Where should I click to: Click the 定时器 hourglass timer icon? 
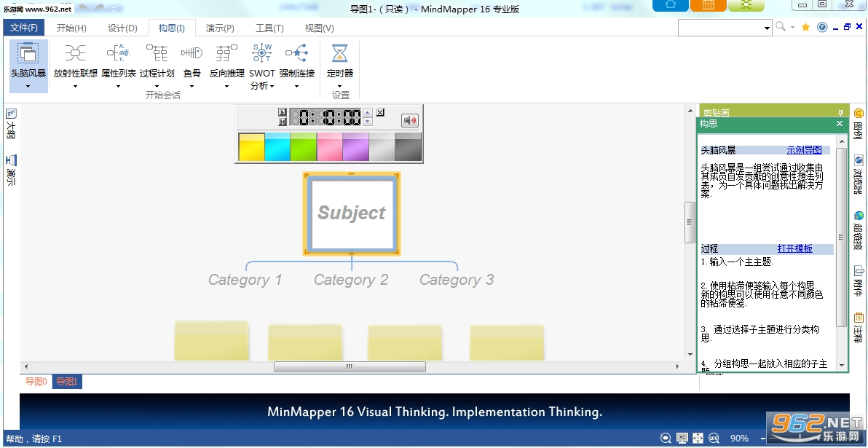339,53
